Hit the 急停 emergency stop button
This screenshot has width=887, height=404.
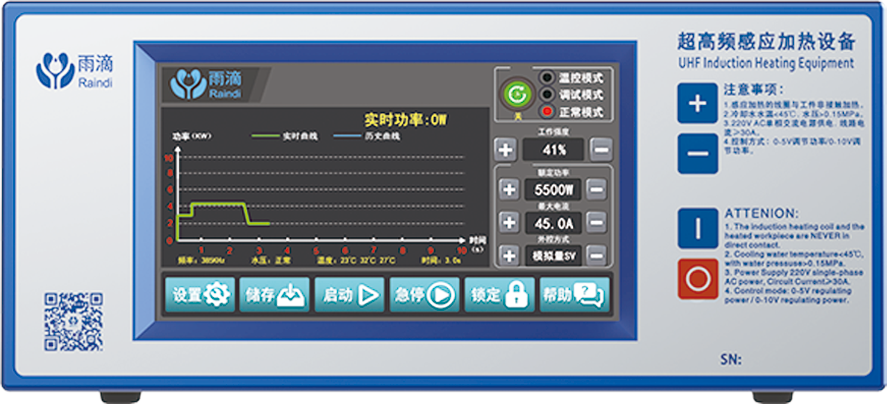point(423,295)
